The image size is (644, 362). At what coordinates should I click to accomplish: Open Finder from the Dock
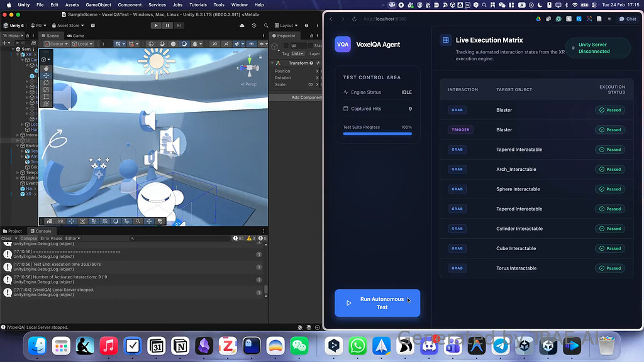(x=37, y=346)
